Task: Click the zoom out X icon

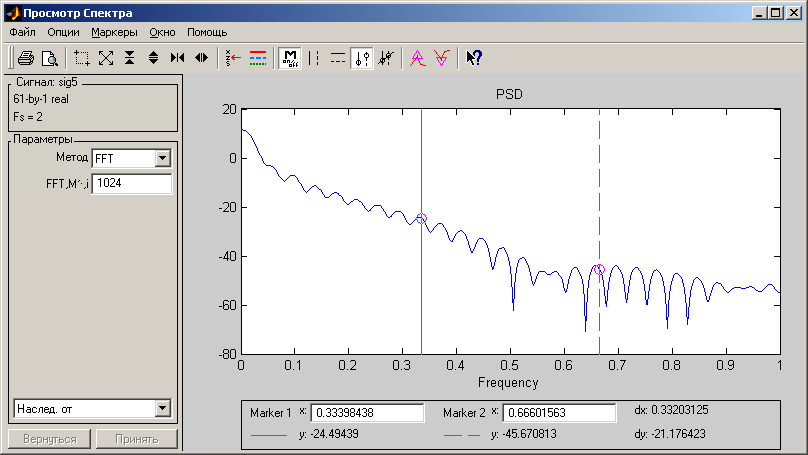Action: coord(201,58)
